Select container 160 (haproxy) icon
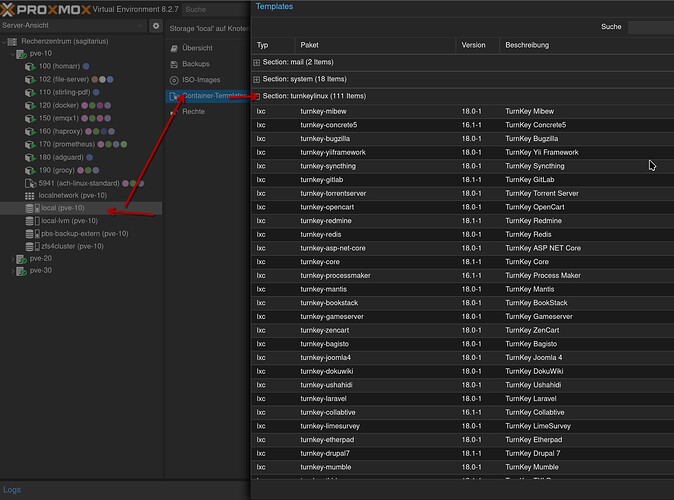 point(30,131)
